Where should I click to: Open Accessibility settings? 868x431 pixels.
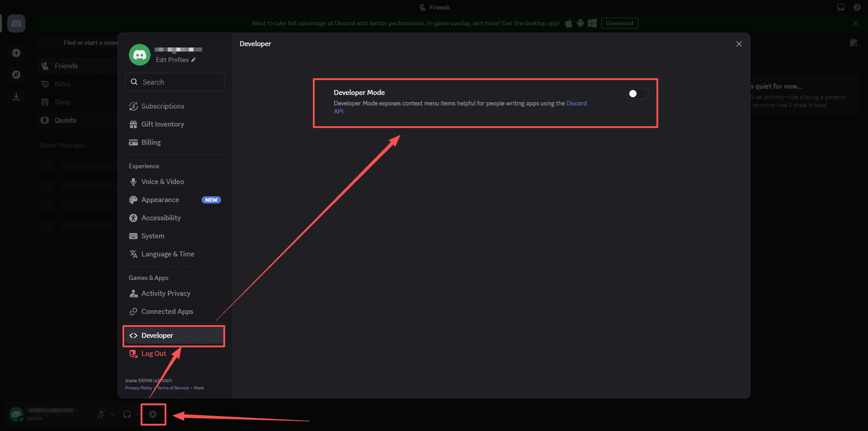175,218
